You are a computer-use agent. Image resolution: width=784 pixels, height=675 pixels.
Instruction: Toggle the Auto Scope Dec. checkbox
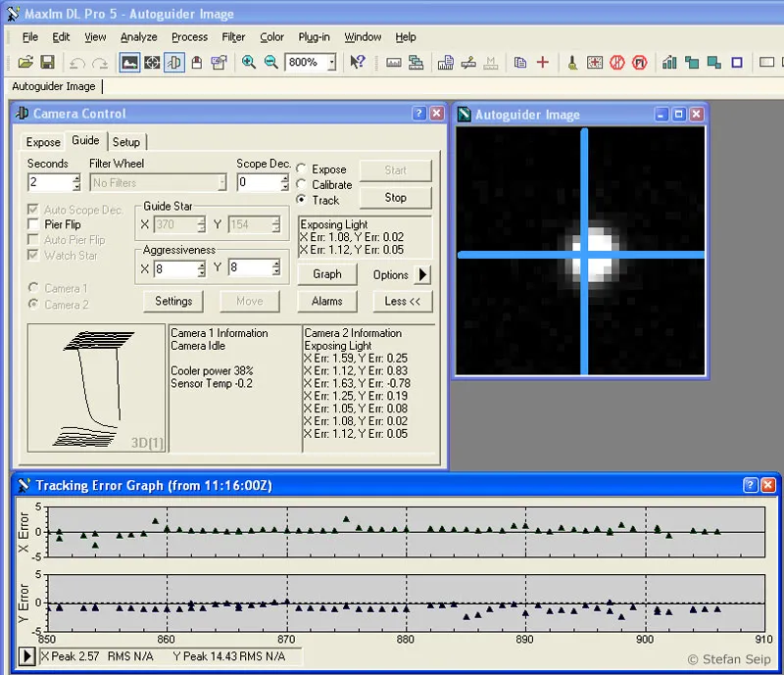coord(33,209)
